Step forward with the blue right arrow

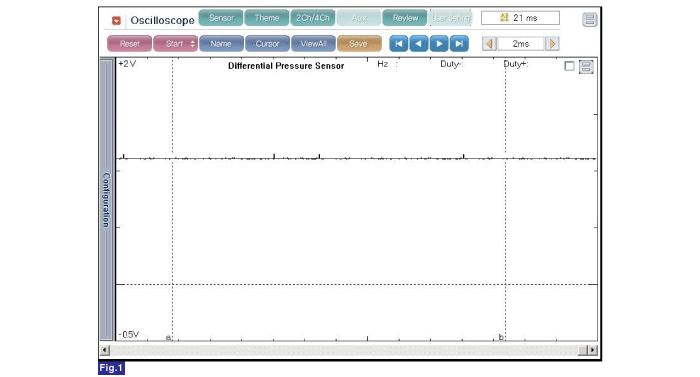[x=439, y=44]
